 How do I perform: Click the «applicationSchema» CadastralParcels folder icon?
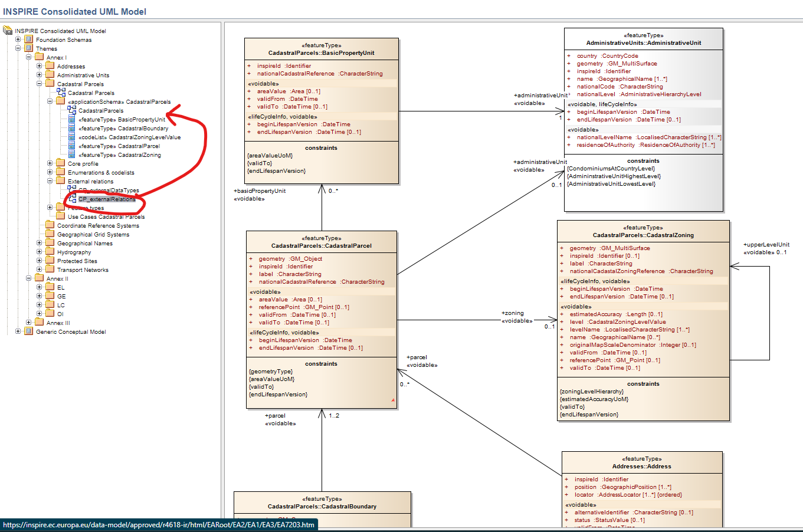(61, 101)
